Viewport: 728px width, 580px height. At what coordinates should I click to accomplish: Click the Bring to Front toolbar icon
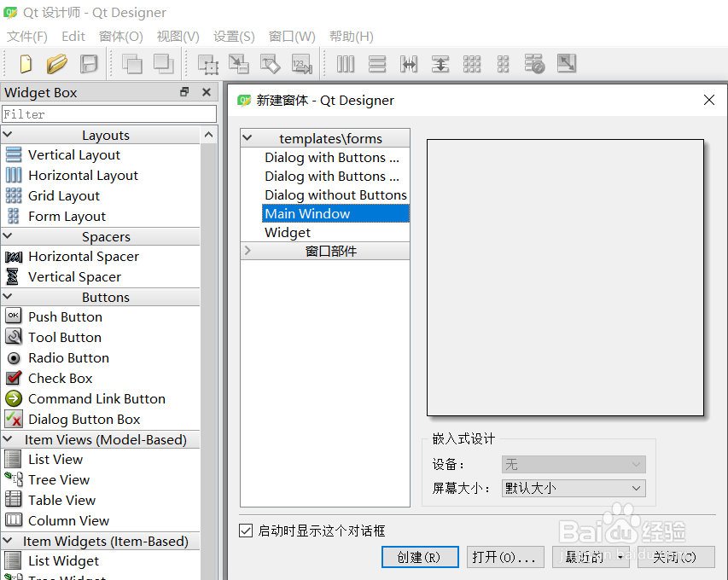(x=163, y=64)
